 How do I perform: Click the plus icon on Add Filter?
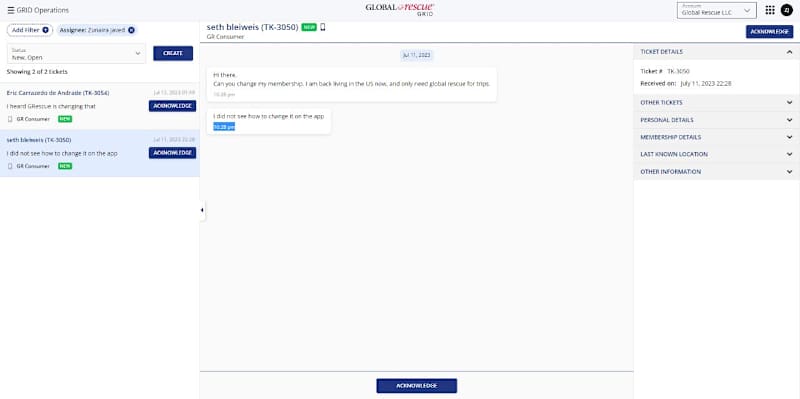(x=45, y=30)
